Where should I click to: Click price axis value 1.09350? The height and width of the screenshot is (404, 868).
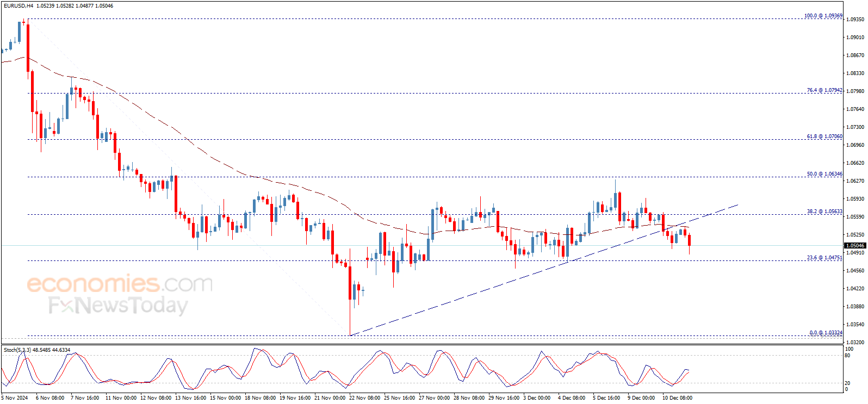coord(855,20)
